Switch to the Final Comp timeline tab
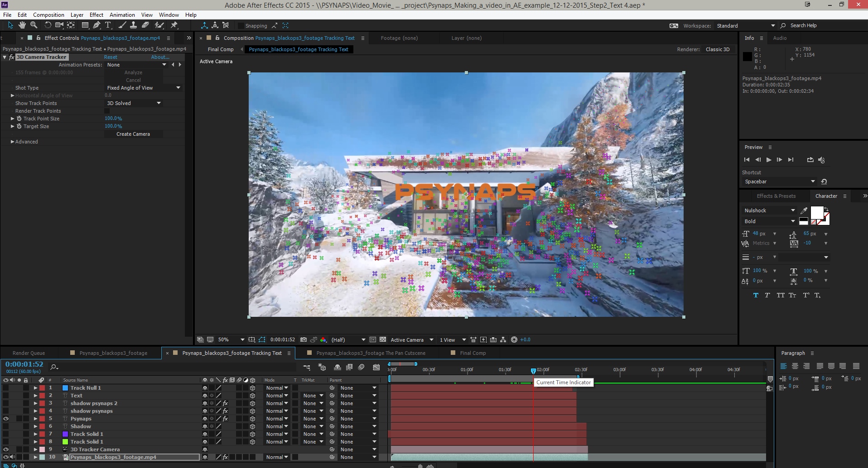The image size is (868, 468). pos(473,353)
